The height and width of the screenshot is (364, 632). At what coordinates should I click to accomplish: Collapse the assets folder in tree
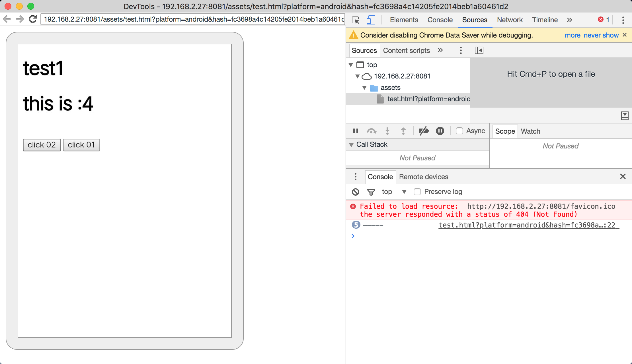coord(364,88)
